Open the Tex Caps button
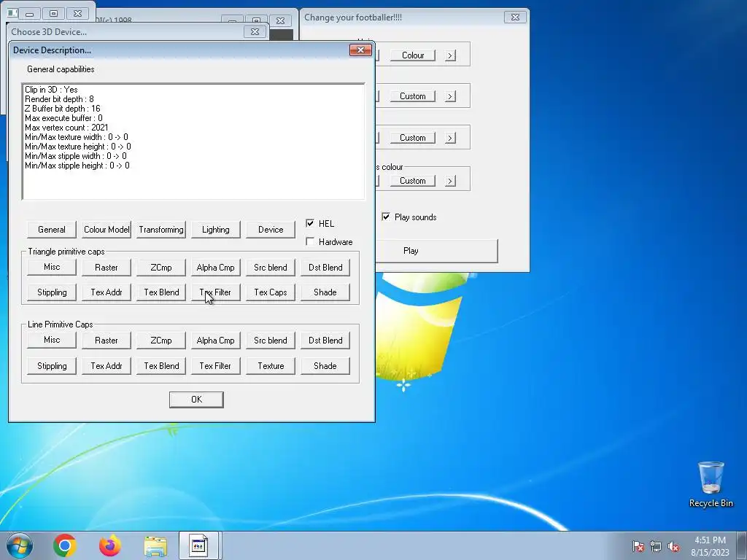This screenshot has height=560, width=747. pos(271,292)
